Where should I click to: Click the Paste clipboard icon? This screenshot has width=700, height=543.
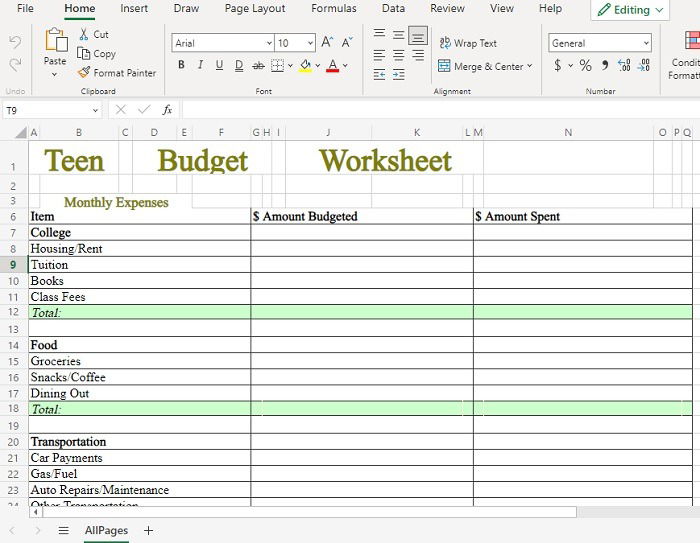pos(56,40)
